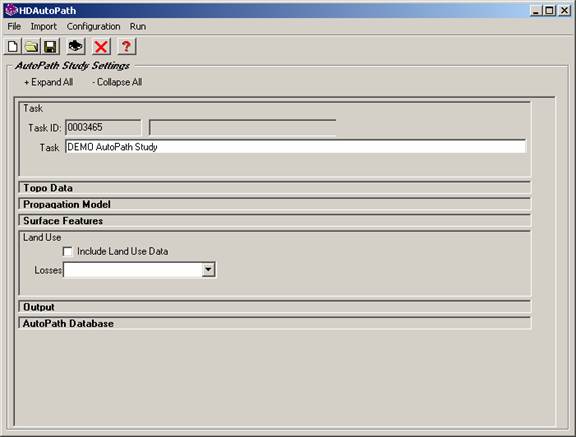Click the HDAutoPath title bar app icon
This screenshot has height=437, width=576.
pyautogui.click(x=11, y=10)
